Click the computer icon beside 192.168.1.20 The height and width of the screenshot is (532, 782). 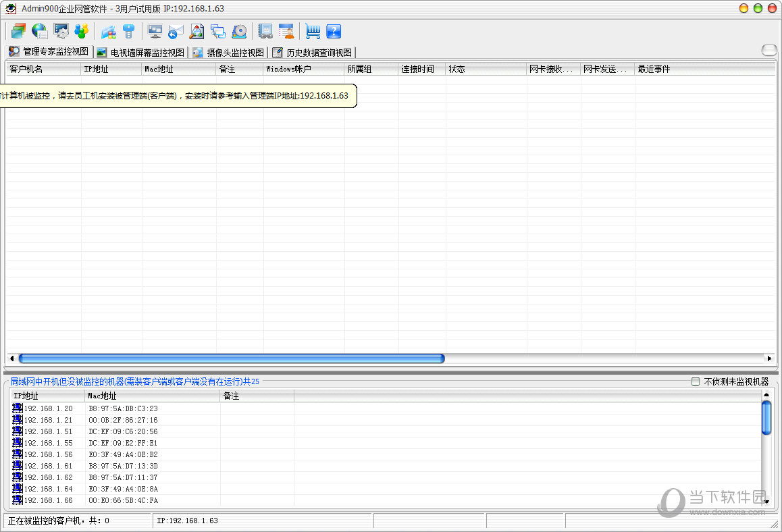(18, 408)
